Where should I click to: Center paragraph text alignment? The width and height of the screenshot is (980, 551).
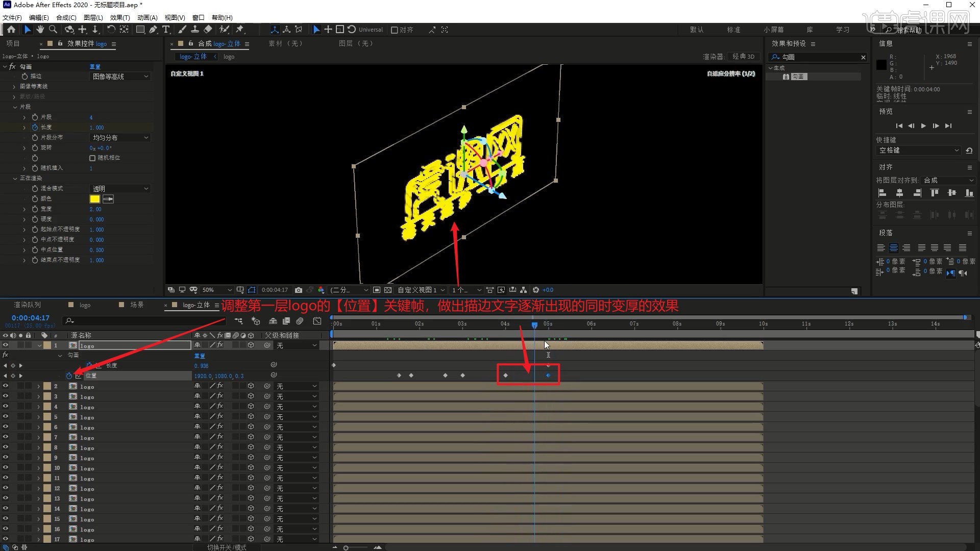(x=894, y=248)
